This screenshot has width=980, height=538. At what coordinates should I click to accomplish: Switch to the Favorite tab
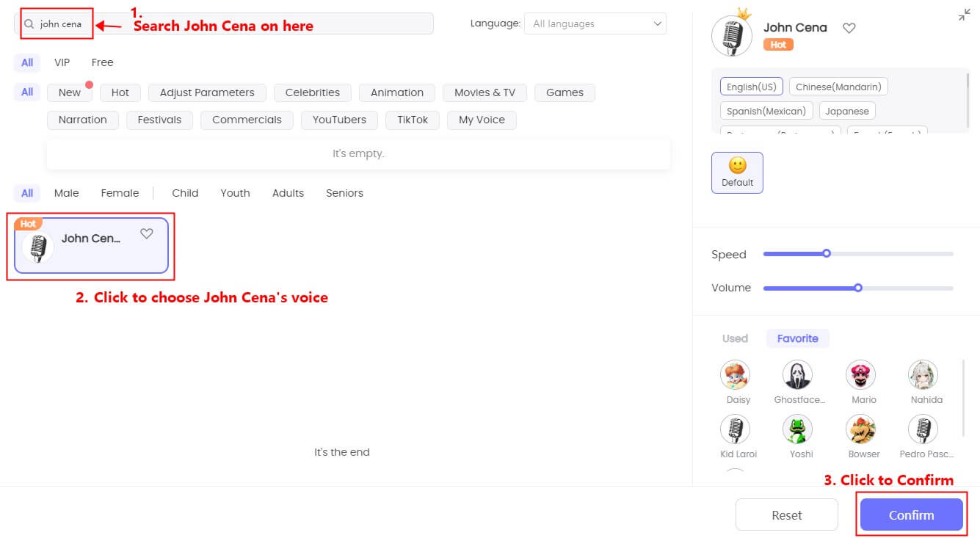[x=798, y=338]
